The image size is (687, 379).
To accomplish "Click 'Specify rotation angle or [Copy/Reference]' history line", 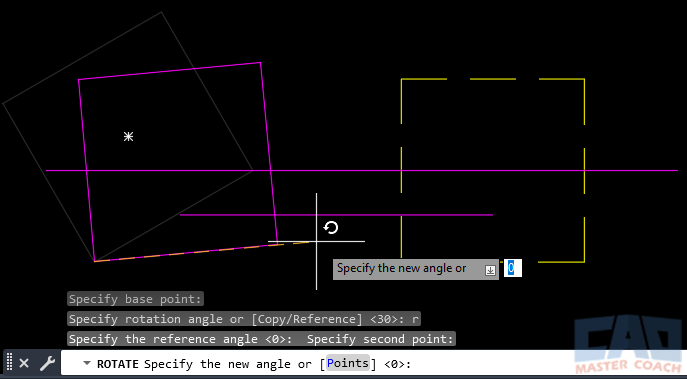I will tap(244, 319).
